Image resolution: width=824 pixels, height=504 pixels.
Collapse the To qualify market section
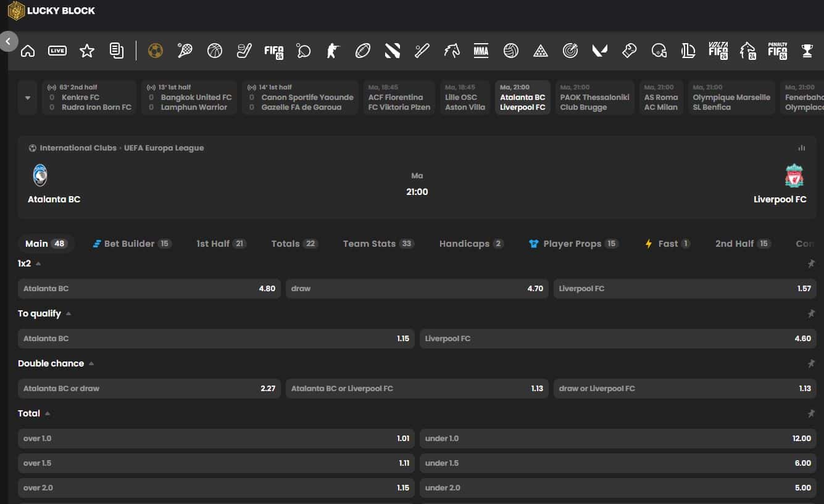click(x=69, y=313)
